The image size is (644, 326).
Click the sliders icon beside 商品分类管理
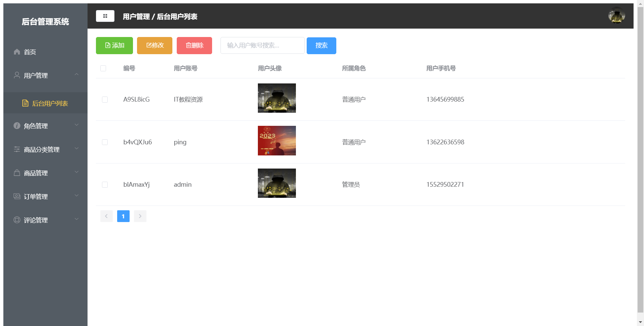(x=17, y=149)
